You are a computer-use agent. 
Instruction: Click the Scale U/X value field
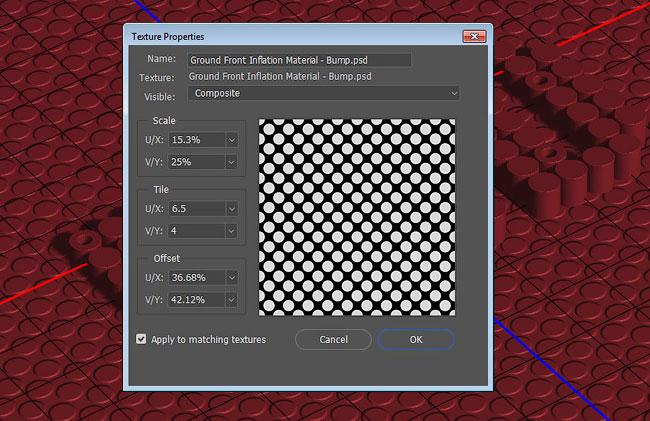[197, 140]
